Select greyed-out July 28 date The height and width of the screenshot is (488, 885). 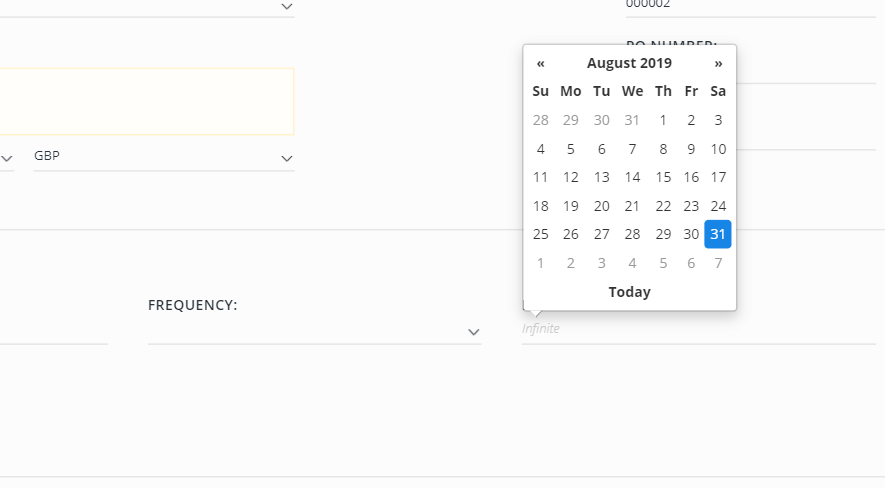click(541, 120)
